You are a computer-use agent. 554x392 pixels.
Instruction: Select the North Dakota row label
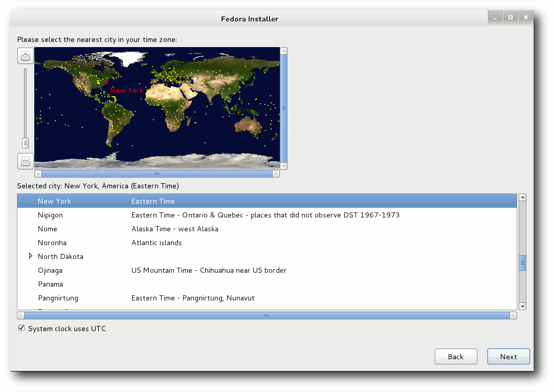coord(60,256)
